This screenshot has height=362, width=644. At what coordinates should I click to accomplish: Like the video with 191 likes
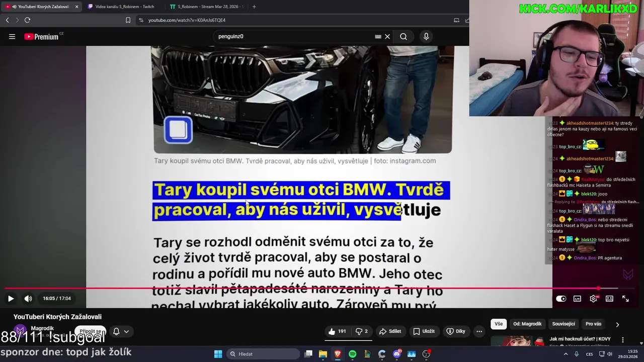[x=337, y=331]
